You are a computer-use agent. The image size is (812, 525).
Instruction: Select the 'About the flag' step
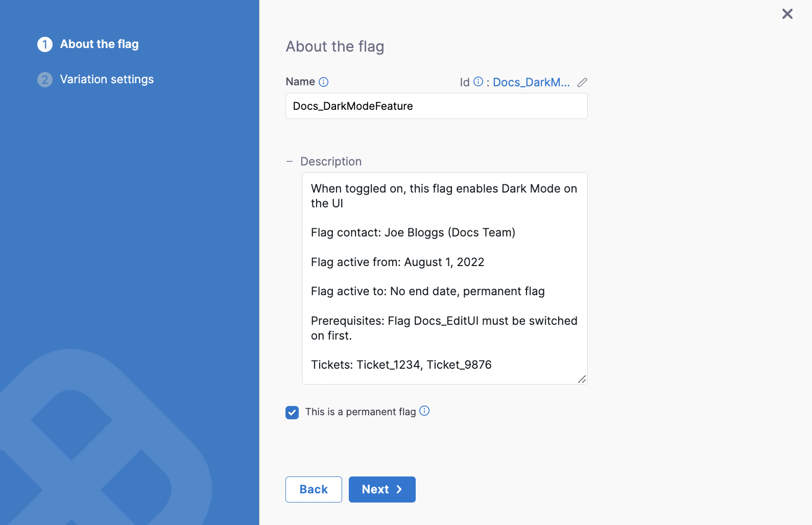[x=99, y=44]
